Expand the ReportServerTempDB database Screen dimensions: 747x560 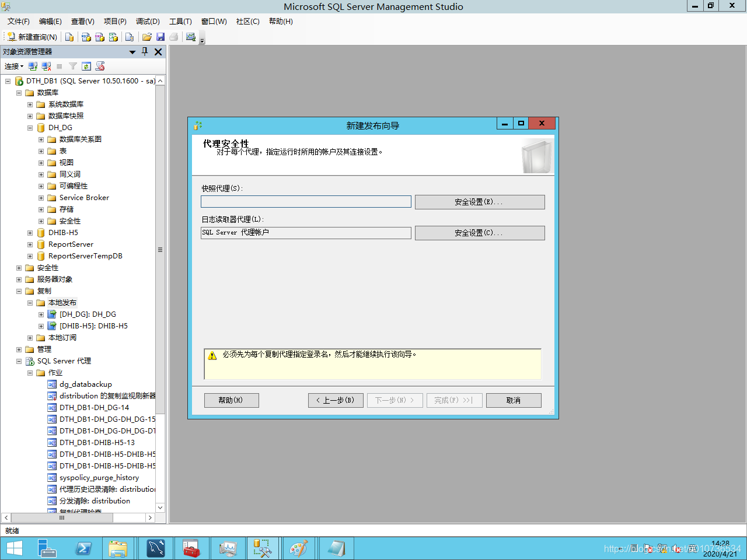click(30, 256)
